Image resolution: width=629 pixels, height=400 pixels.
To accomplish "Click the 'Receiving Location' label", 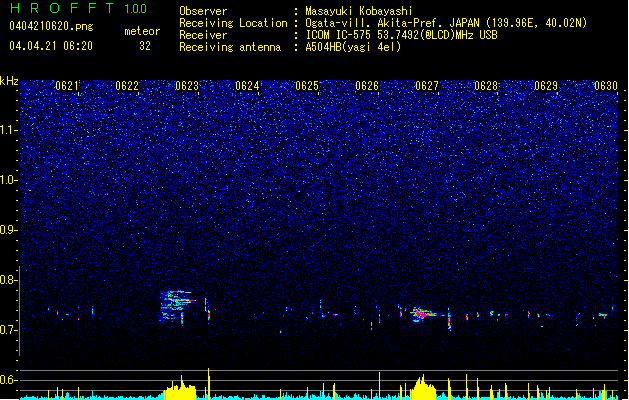I will (x=233, y=23).
